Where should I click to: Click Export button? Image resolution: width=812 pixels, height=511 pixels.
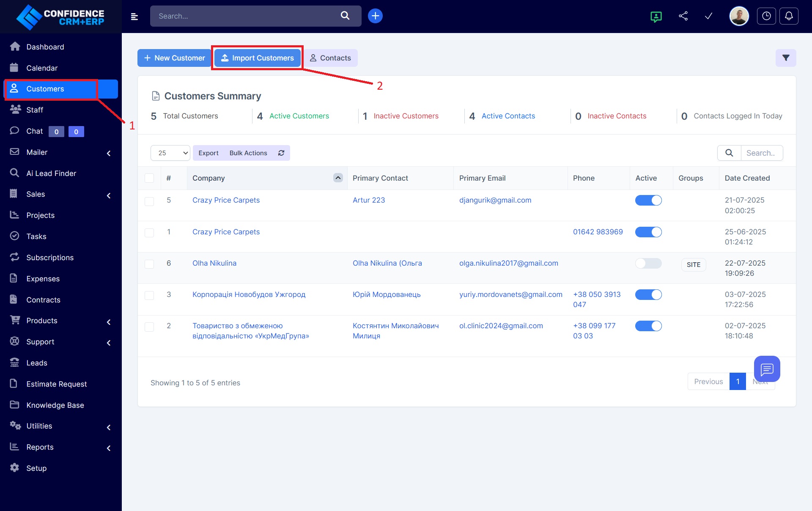(x=208, y=153)
